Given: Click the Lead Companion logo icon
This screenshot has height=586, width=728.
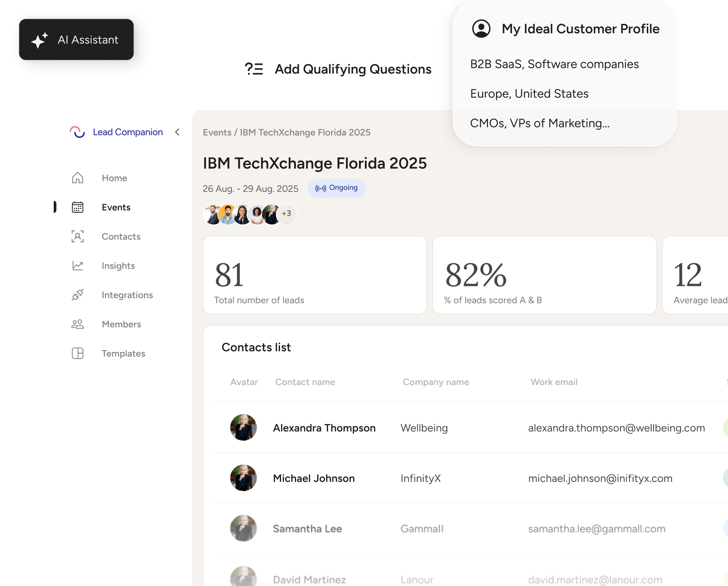Looking at the screenshot, I should tap(78, 132).
